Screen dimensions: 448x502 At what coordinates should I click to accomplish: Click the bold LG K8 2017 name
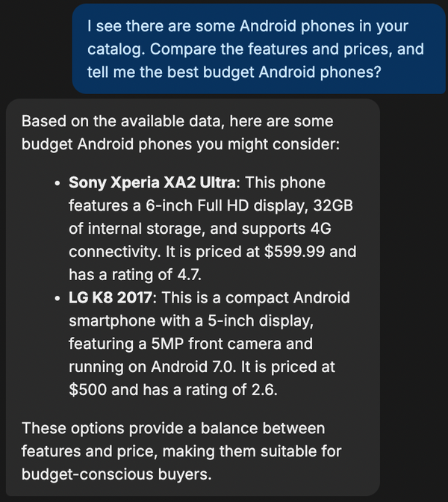111,298
